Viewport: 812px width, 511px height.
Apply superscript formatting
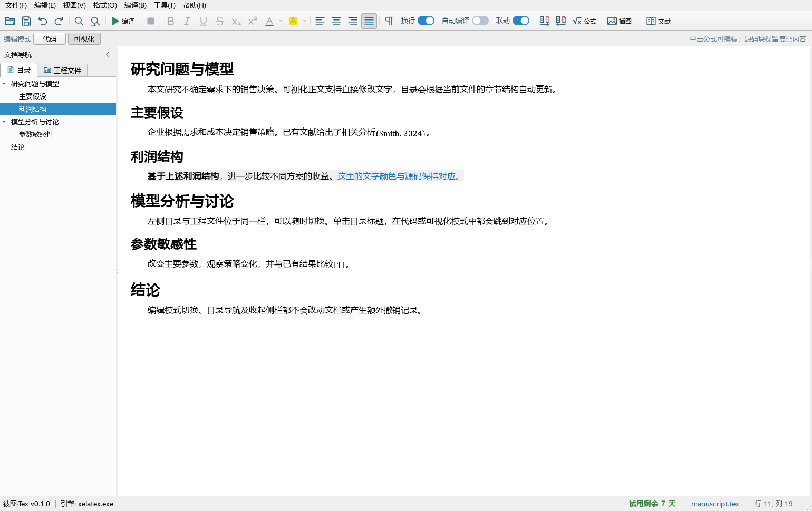(x=253, y=21)
